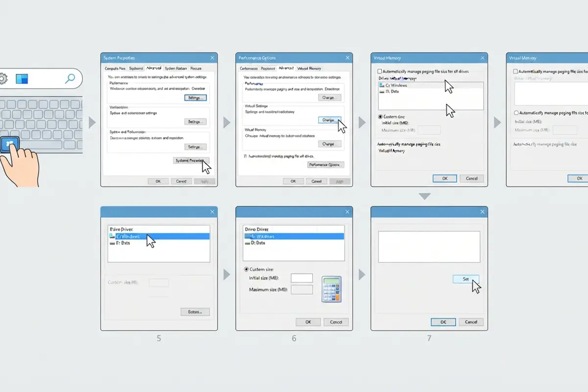
Task: Click Settings button in System Properties middle section
Action: (195, 122)
